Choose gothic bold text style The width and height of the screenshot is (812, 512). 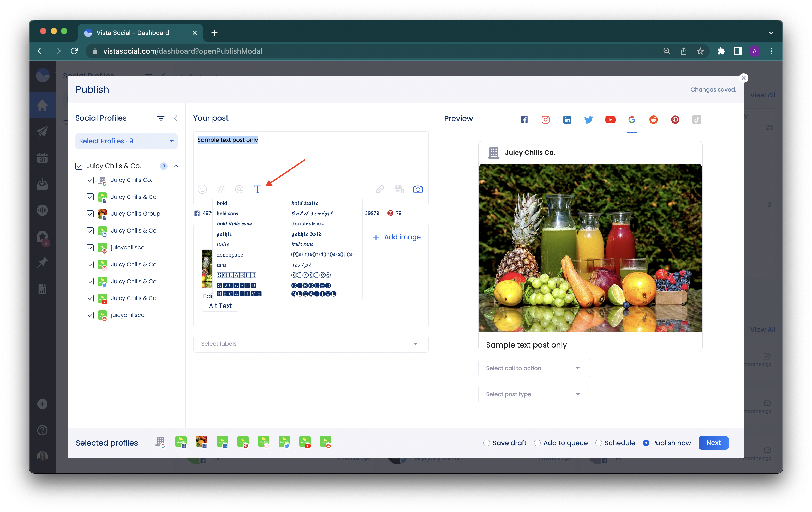coord(306,234)
